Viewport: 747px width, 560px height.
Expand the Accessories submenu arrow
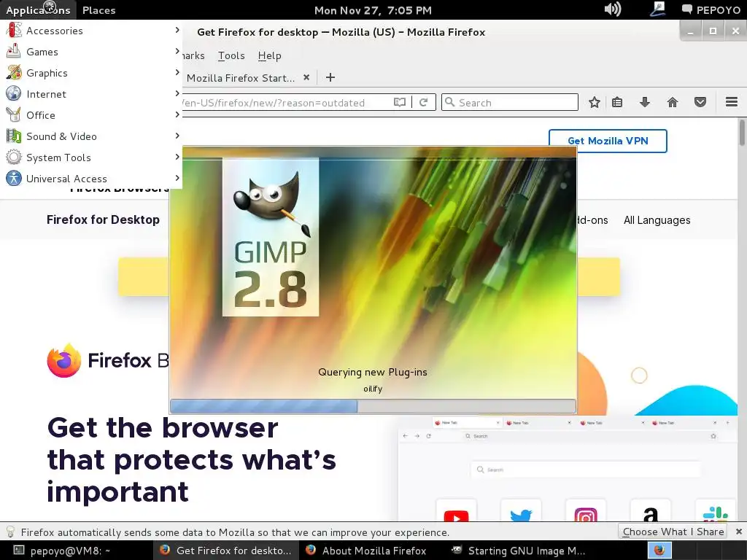[x=177, y=30]
